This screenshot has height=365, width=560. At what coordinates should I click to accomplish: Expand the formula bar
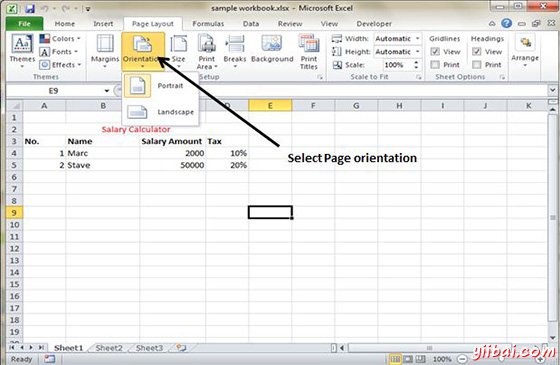tap(553, 90)
